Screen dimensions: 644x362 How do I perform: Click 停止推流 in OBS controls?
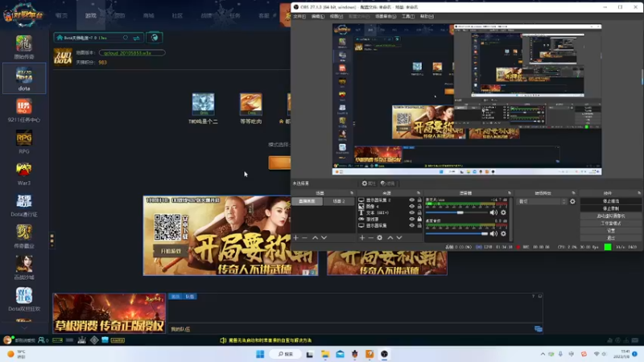[611, 201]
